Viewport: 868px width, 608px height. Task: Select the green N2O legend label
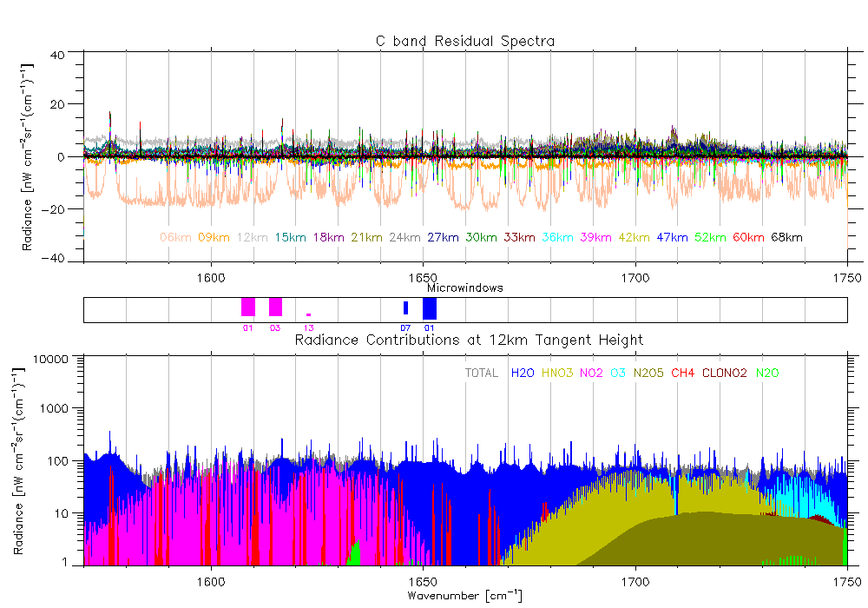[768, 373]
